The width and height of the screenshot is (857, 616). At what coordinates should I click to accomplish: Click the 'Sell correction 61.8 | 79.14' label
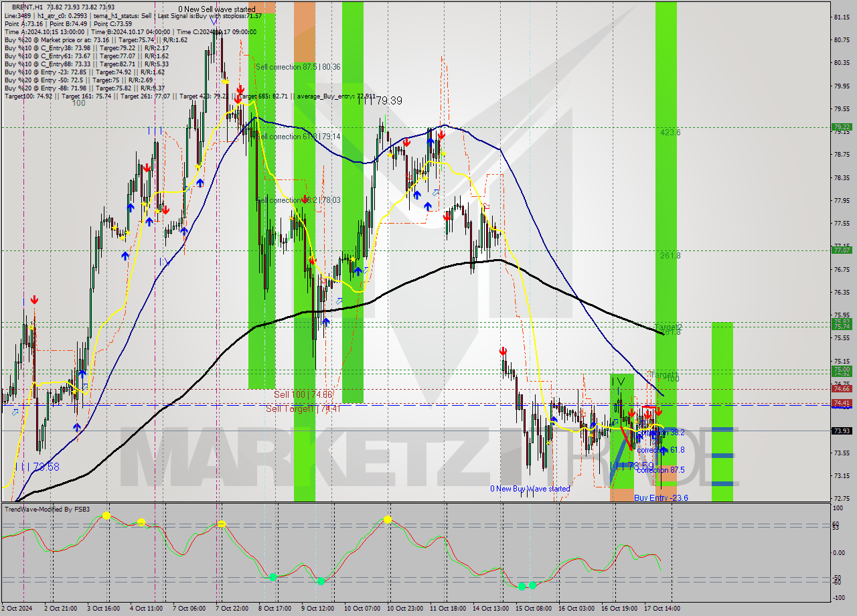[x=297, y=137]
